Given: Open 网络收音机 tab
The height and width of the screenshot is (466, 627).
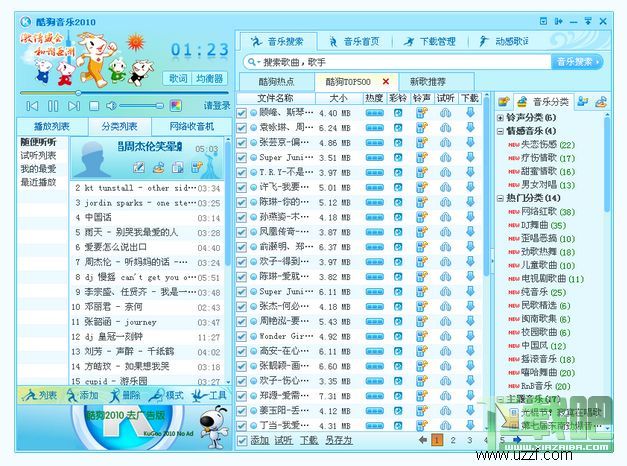Looking at the screenshot, I should click(192, 126).
